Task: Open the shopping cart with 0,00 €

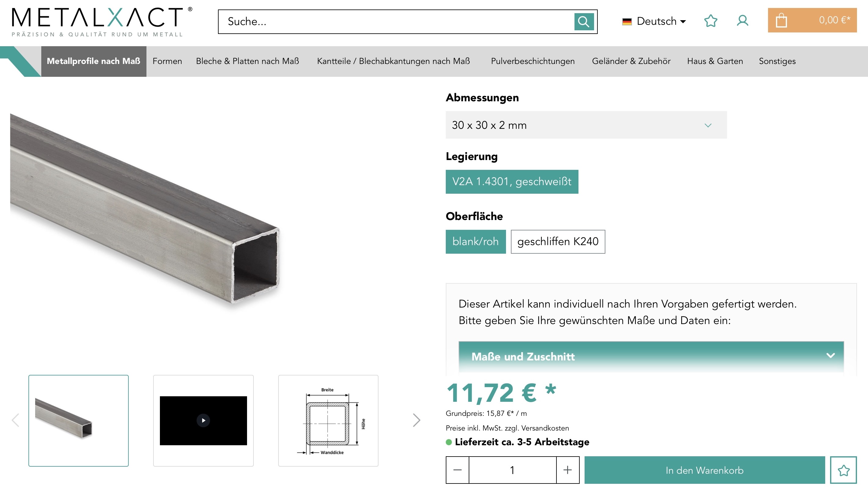Action: tap(812, 21)
